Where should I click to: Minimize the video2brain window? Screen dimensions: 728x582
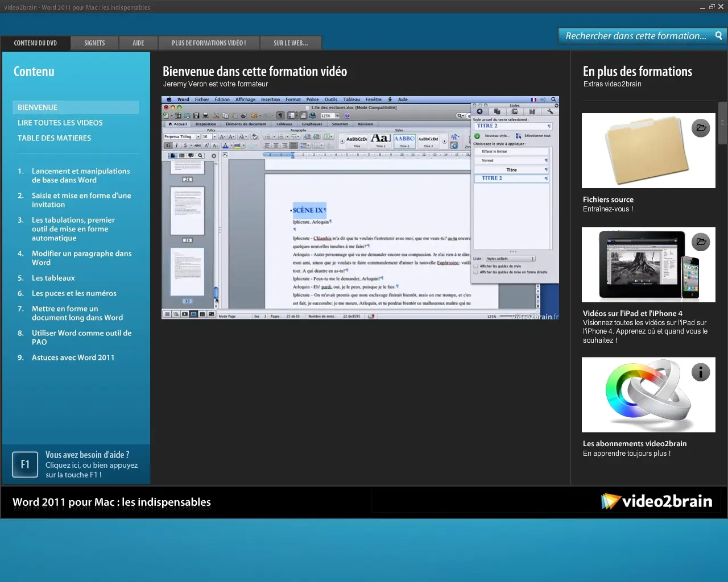tap(703, 7)
